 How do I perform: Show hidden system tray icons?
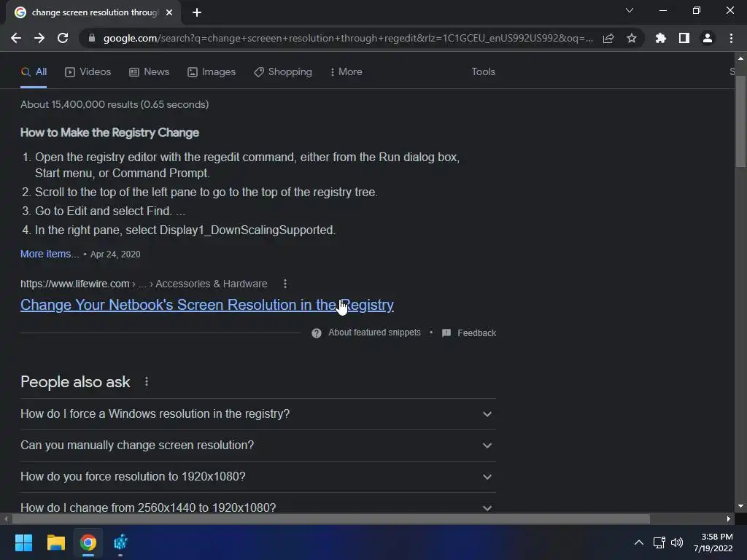(639, 542)
